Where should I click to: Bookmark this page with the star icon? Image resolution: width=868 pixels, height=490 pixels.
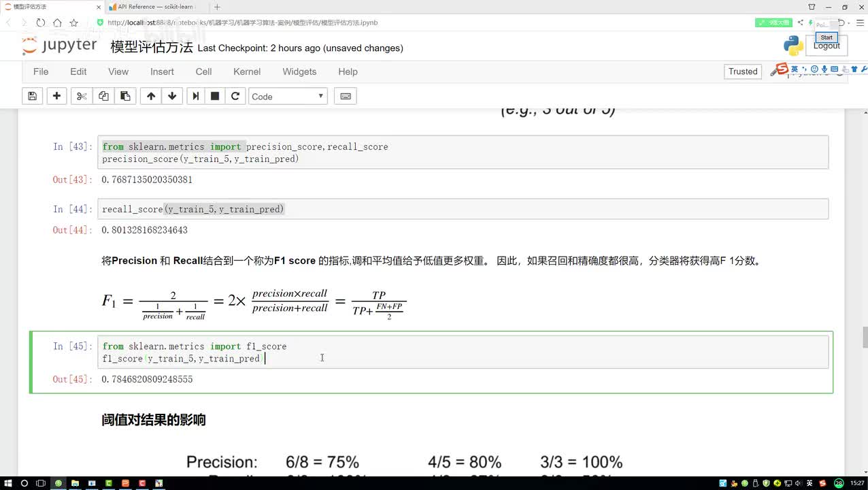tap(73, 22)
